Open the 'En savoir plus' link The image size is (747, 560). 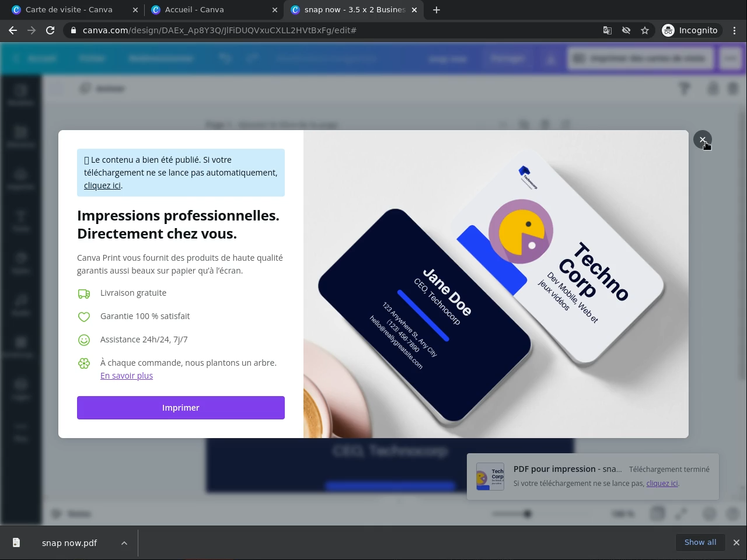[x=127, y=376]
